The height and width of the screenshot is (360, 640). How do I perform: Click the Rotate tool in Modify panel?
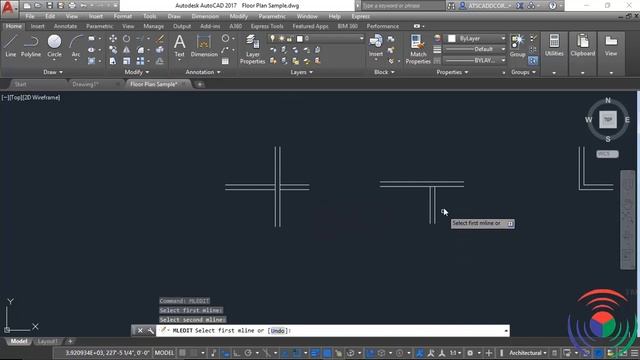[x=127, y=38]
